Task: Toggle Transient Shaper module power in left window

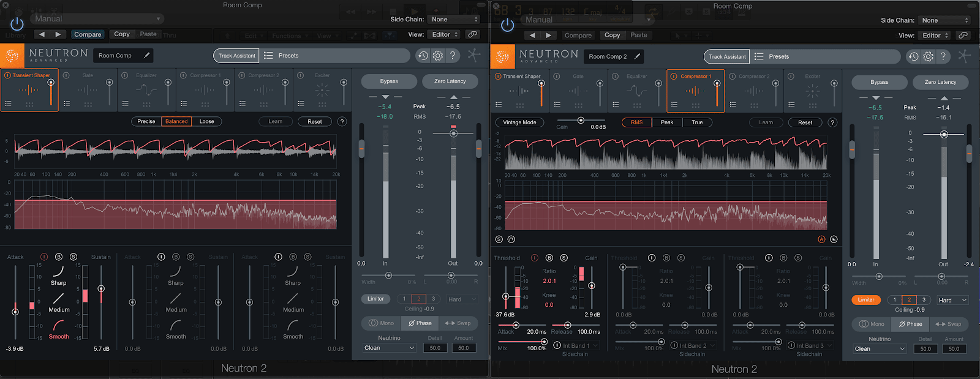Action: click(8, 75)
